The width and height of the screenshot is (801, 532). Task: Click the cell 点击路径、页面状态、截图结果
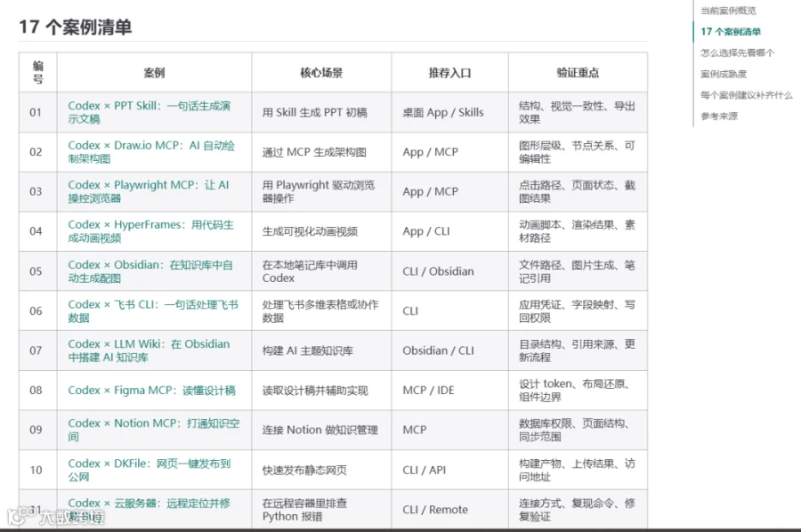pyautogui.click(x=578, y=191)
